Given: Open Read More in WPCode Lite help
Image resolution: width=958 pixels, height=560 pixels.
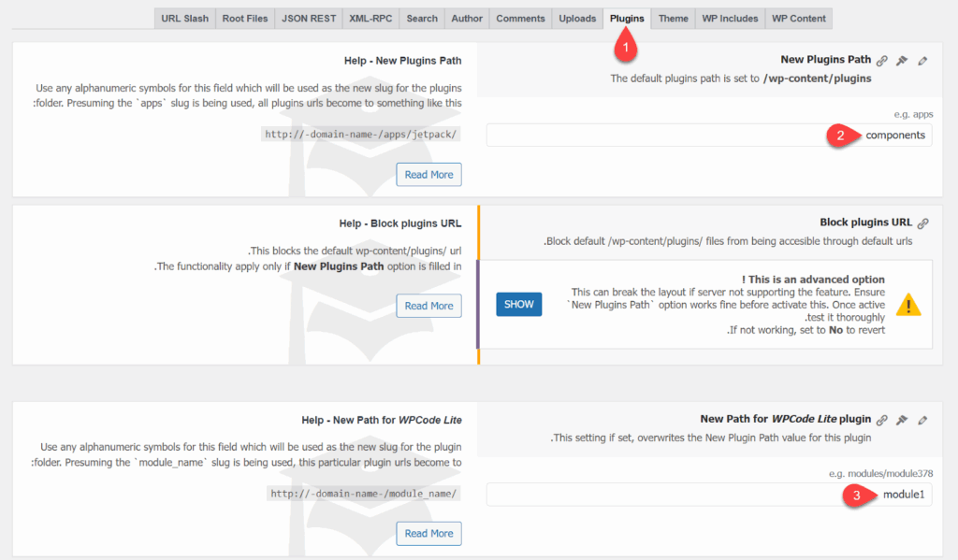Looking at the screenshot, I should [x=428, y=534].
